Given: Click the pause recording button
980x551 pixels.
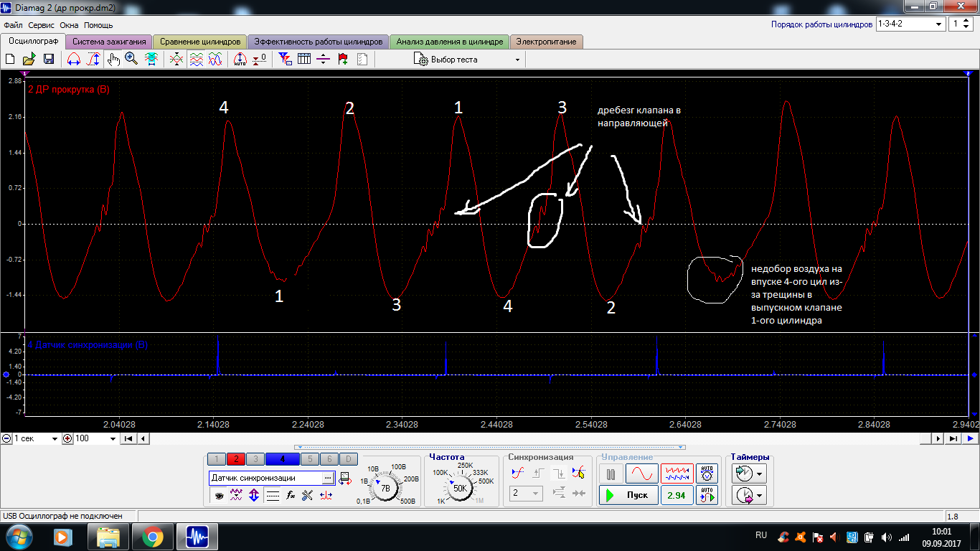Looking at the screenshot, I should pos(611,474).
